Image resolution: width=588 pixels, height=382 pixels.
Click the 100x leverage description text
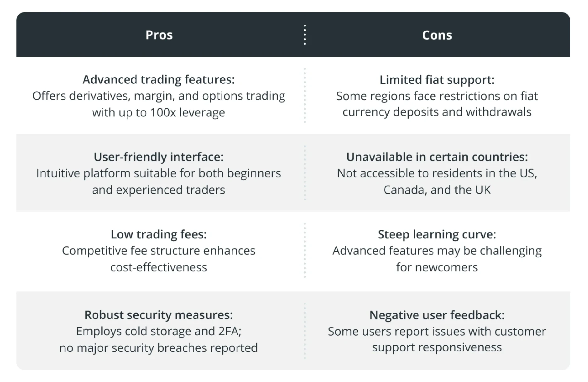point(159,104)
